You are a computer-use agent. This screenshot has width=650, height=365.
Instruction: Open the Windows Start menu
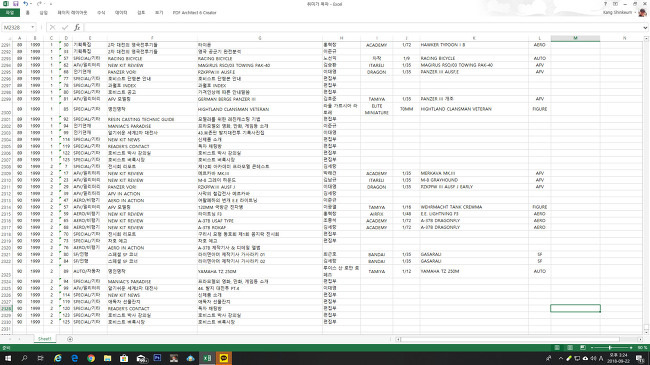[7, 358]
